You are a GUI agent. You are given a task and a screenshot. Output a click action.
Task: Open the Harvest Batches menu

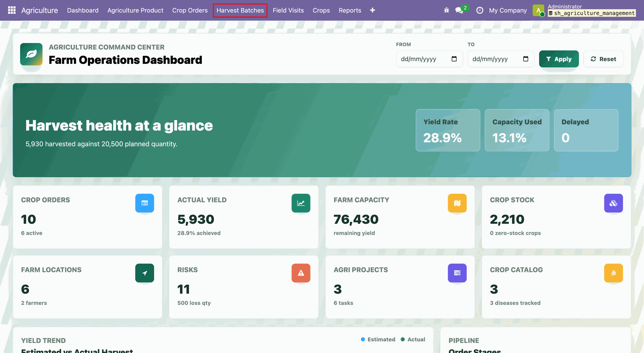tap(240, 10)
